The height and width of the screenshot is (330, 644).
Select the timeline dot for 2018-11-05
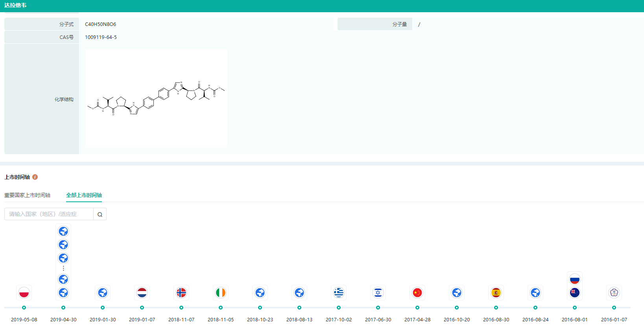[x=221, y=308]
